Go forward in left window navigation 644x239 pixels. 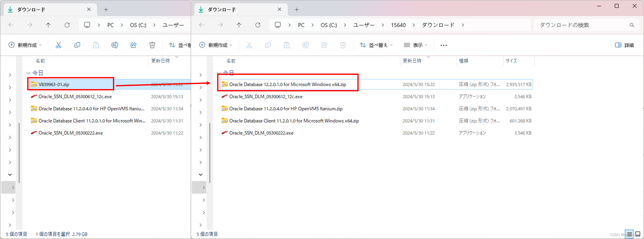coord(30,25)
